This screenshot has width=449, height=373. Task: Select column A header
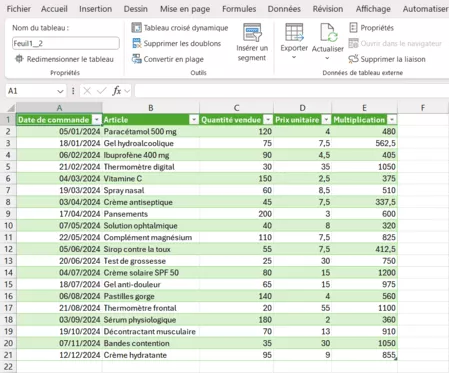[59, 108]
